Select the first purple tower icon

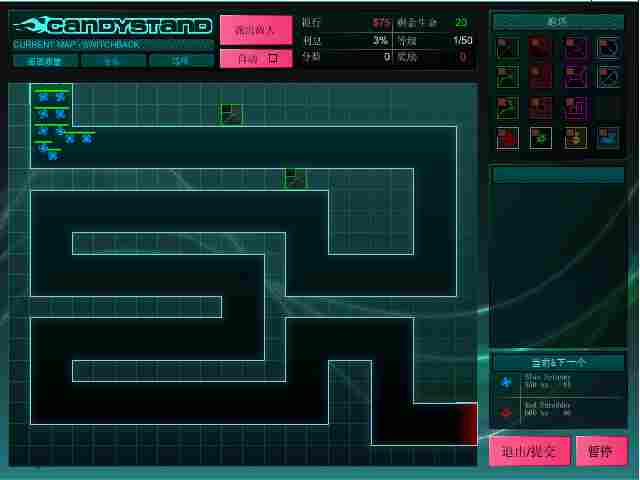pyautogui.click(x=575, y=47)
